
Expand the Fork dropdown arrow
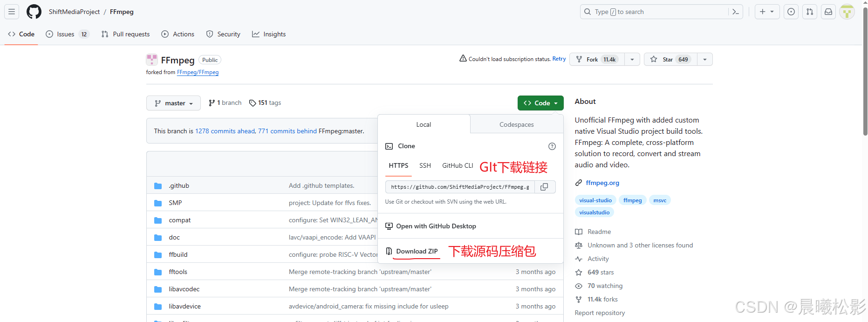click(x=632, y=59)
